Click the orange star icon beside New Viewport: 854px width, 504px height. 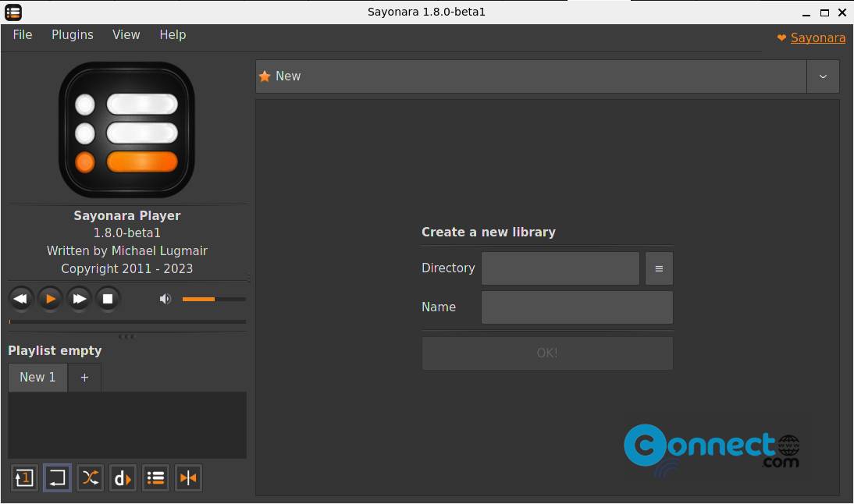(265, 76)
